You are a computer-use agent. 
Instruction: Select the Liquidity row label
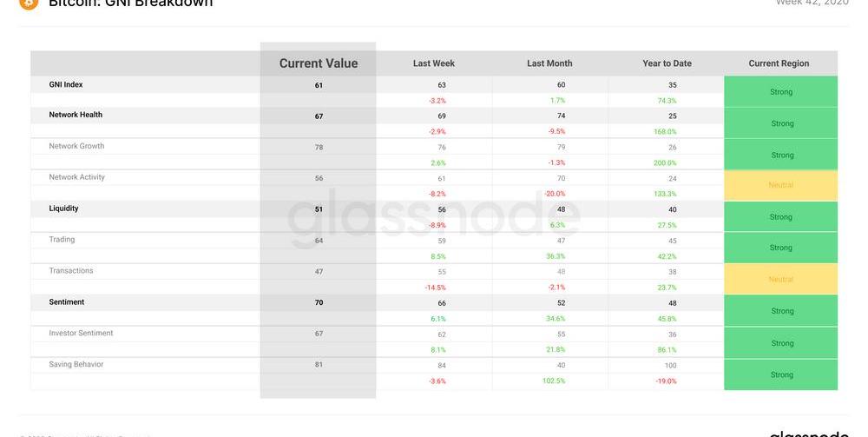click(63, 209)
